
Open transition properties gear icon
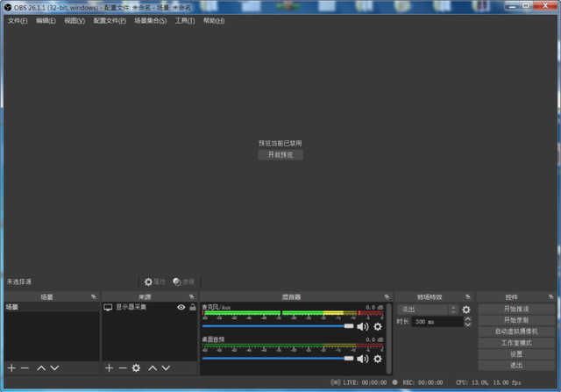coord(465,310)
